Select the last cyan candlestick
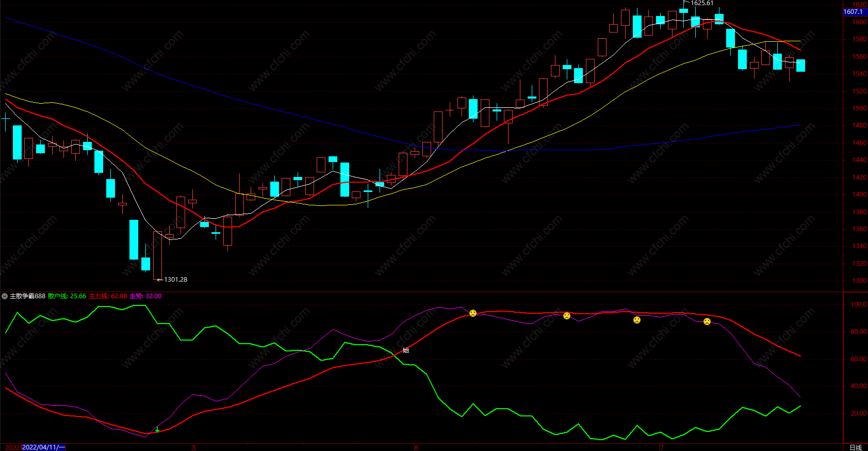The image size is (868, 451). click(x=800, y=66)
